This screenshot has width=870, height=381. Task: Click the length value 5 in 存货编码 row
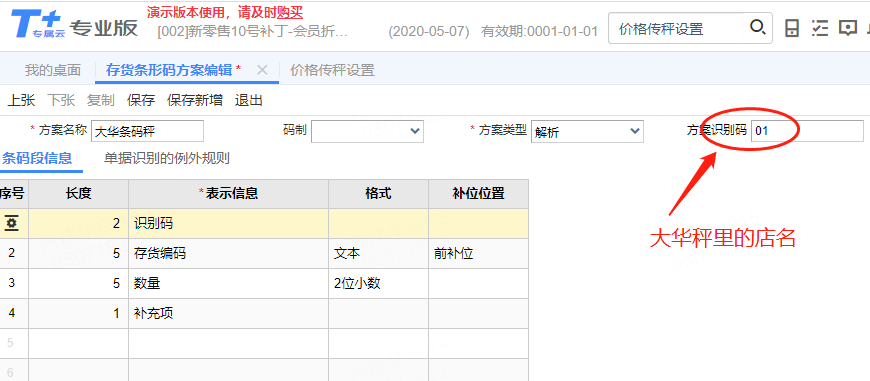pyautogui.click(x=78, y=253)
